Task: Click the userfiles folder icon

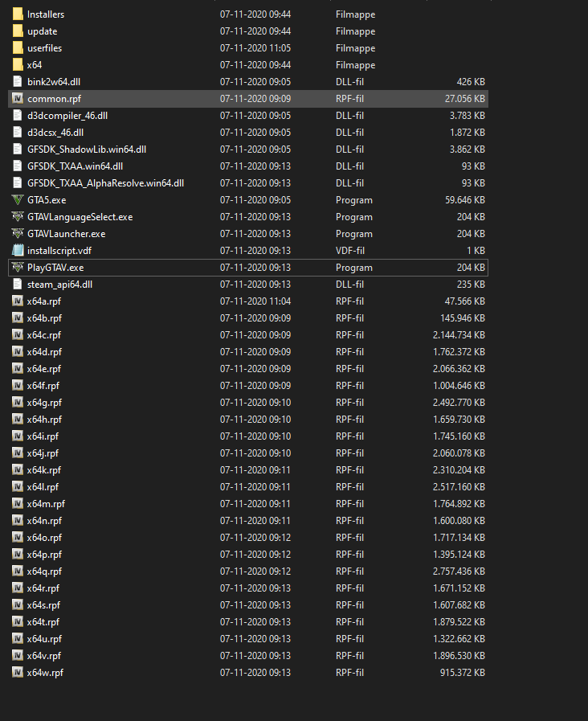Action: (x=18, y=47)
